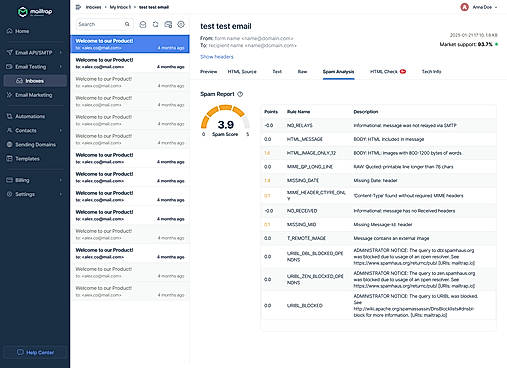Select the MIME_QP_LONG_LINE rule name
Image resolution: width=507 pixels, height=368 pixels.
[310, 167]
